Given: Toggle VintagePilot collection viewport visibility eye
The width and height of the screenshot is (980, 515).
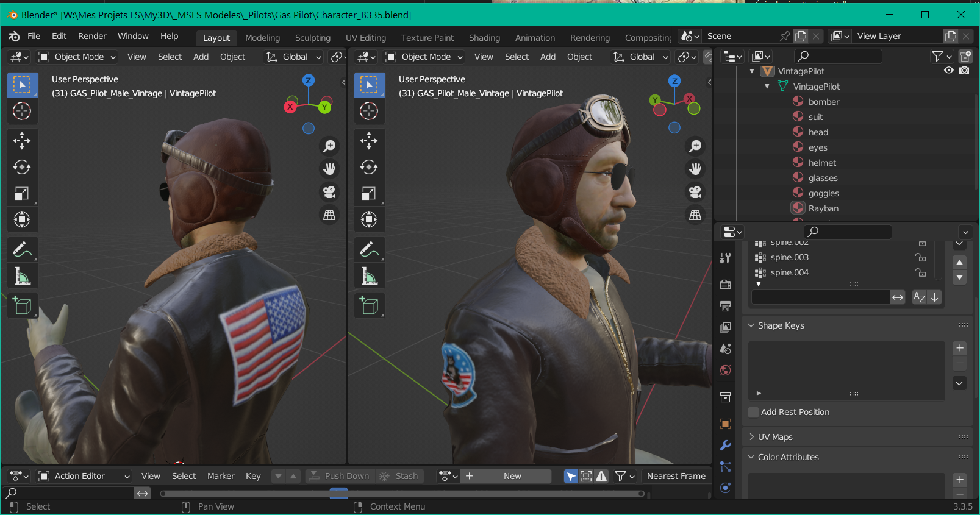Looking at the screenshot, I should [948, 71].
